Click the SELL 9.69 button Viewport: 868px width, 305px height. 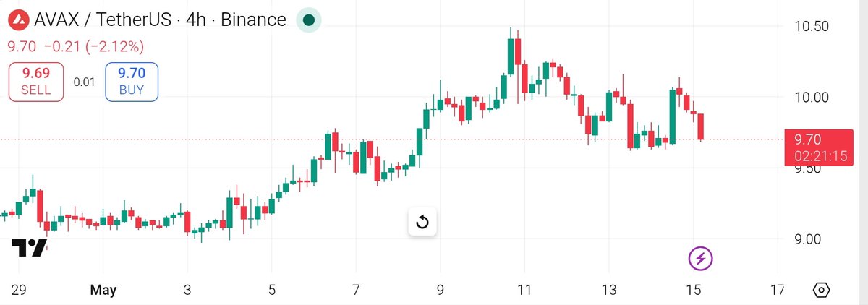click(36, 81)
